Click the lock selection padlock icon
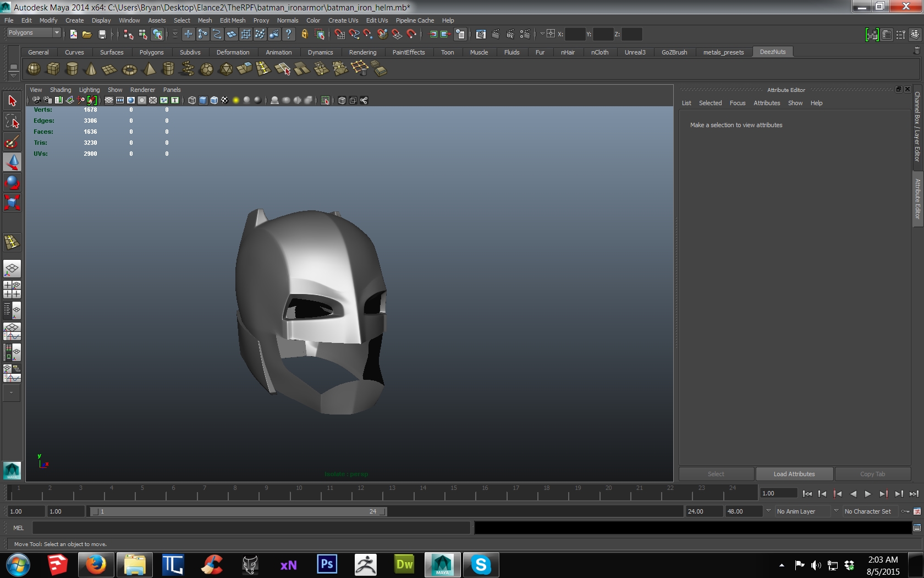 click(x=304, y=34)
